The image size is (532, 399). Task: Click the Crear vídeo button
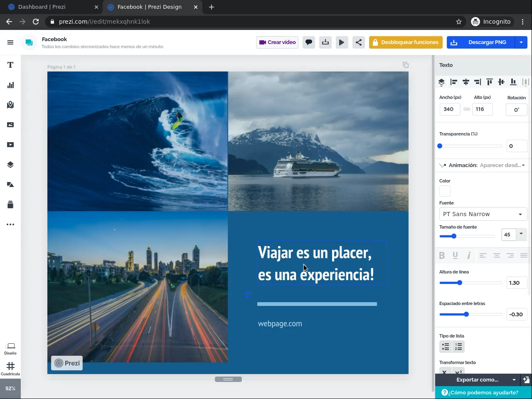tap(277, 42)
